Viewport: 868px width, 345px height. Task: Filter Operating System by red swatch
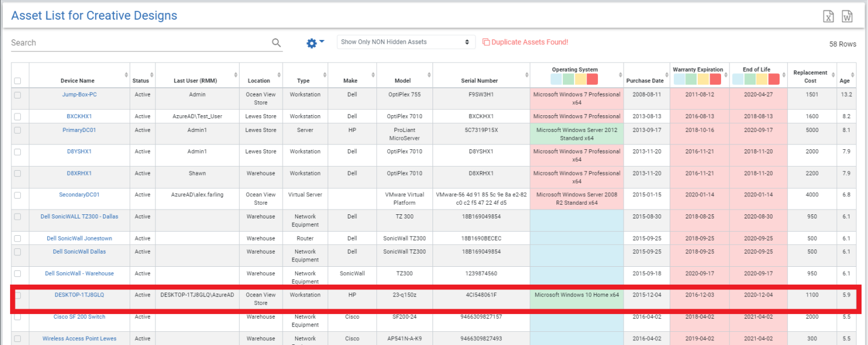coord(593,79)
